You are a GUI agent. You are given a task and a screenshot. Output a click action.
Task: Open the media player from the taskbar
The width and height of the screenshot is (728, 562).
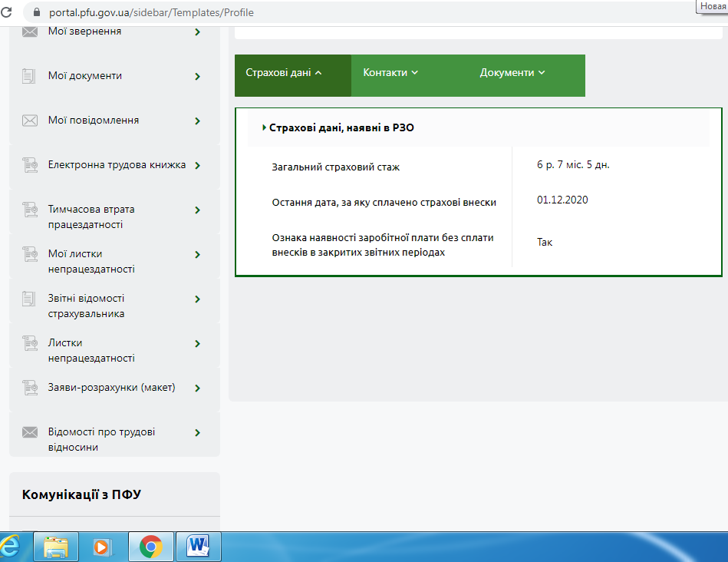(x=103, y=547)
